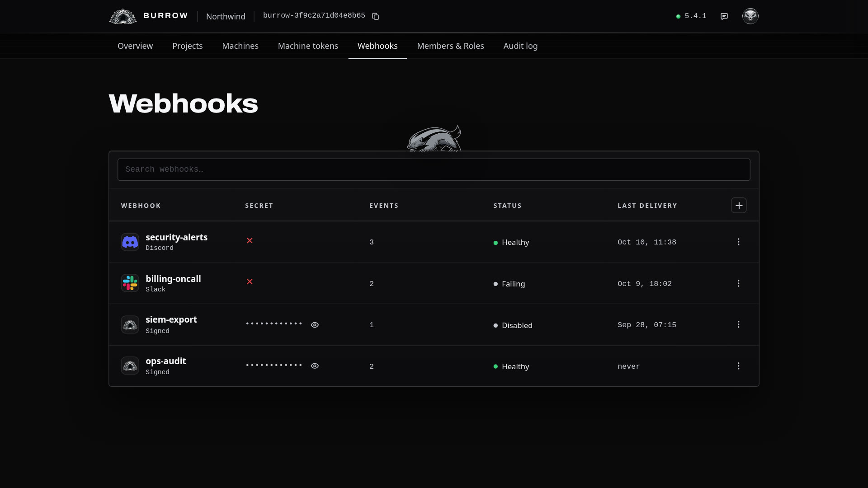Click the version 5.4.1 status indicator
This screenshot has height=488, width=868.
691,16
